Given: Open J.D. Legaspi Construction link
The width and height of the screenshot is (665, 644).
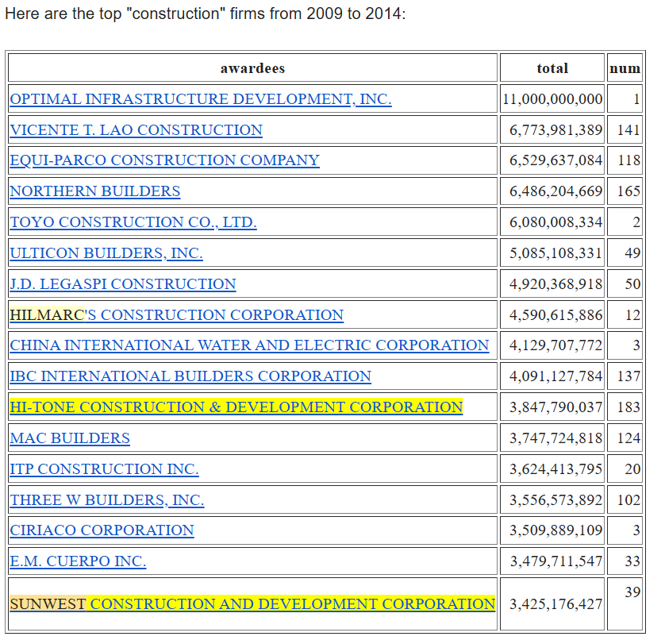Looking at the screenshot, I should click(123, 284).
